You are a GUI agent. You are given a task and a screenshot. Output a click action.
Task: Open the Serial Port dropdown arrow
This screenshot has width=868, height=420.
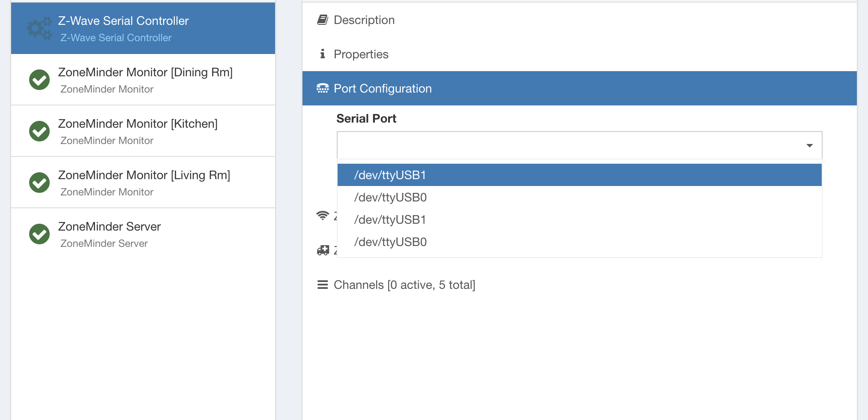click(x=809, y=146)
